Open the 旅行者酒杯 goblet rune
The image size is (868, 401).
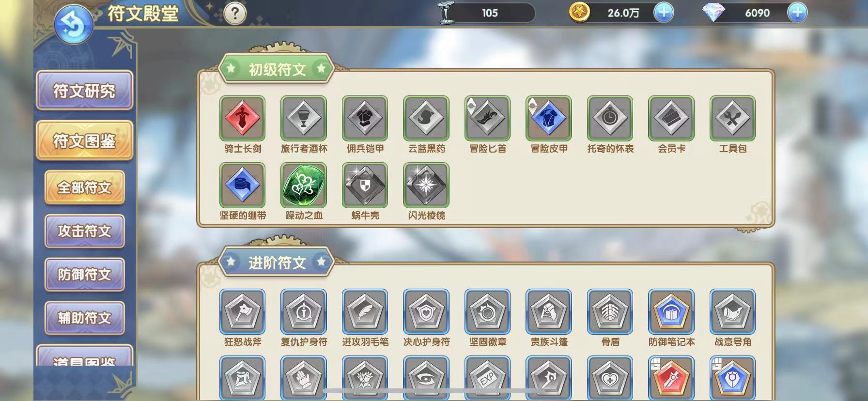pos(304,118)
